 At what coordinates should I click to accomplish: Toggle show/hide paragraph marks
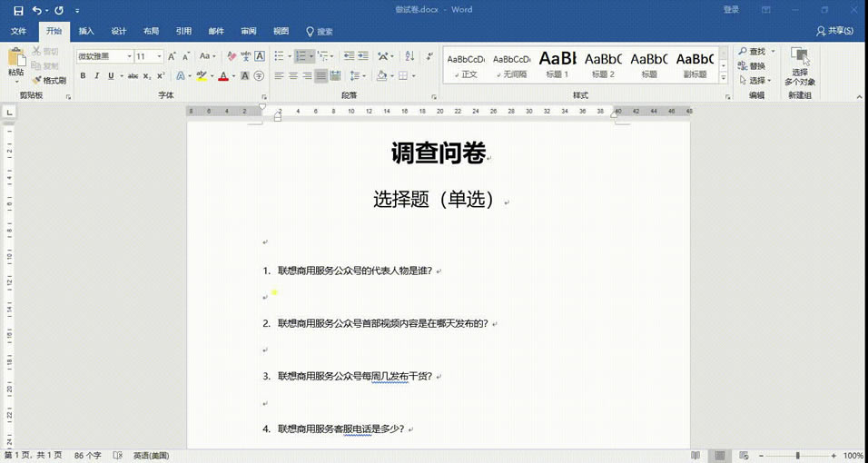click(429, 56)
